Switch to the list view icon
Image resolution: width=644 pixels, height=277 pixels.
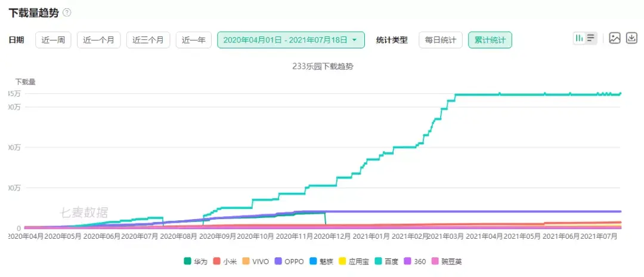pos(590,38)
